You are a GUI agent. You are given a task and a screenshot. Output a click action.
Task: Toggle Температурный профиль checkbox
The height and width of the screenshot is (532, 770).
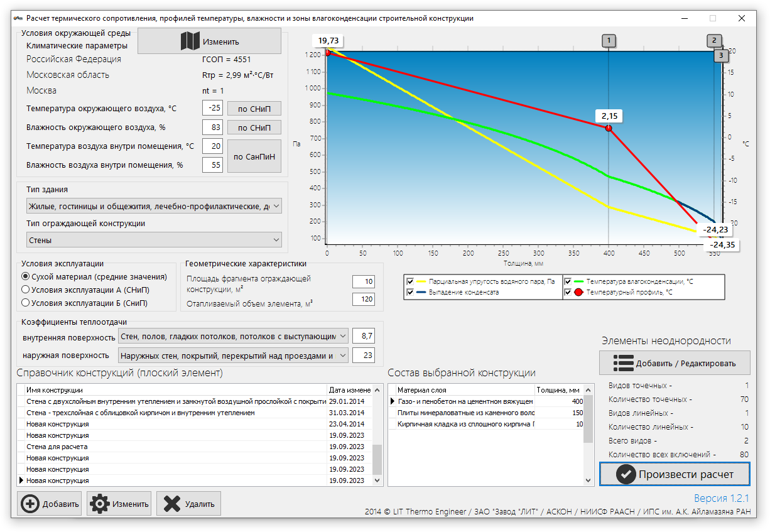point(568,292)
